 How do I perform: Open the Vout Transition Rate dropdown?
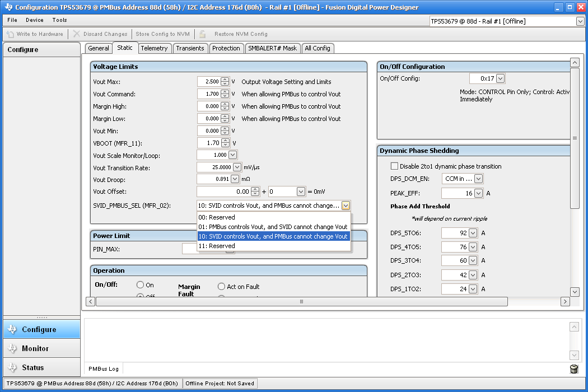(x=237, y=167)
